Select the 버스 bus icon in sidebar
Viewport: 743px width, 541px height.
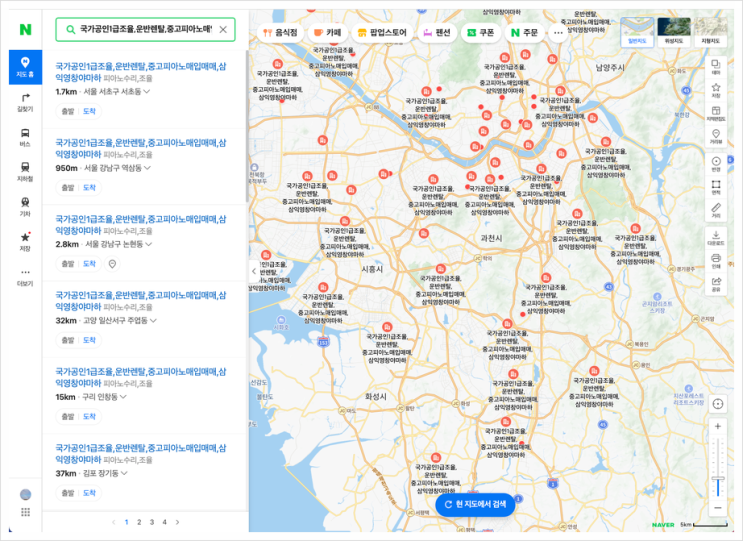(25, 137)
